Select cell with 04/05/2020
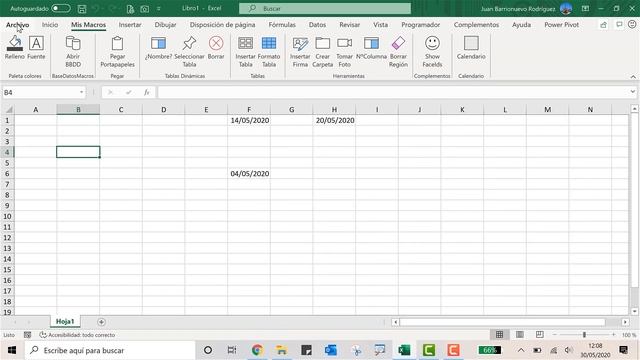 [x=249, y=173]
